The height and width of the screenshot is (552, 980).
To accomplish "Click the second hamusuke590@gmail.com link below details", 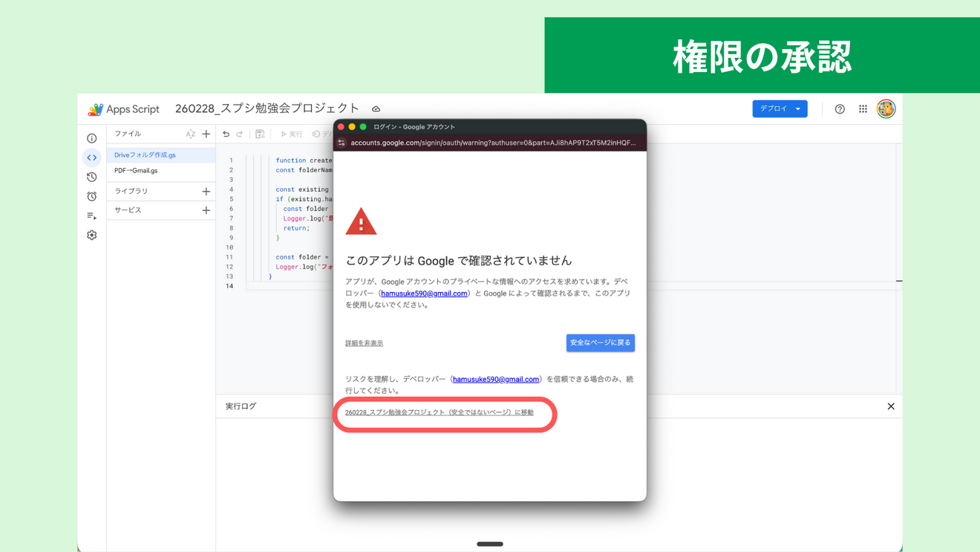I will pos(496,379).
